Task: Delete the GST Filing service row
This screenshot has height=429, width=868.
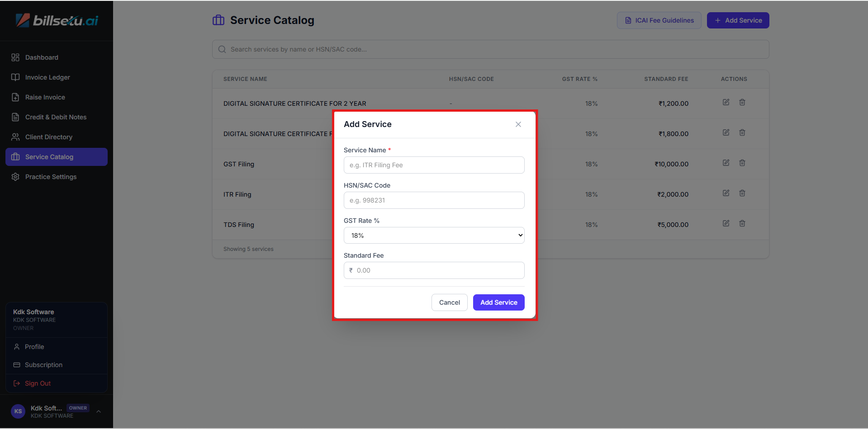Action: (x=742, y=163)
